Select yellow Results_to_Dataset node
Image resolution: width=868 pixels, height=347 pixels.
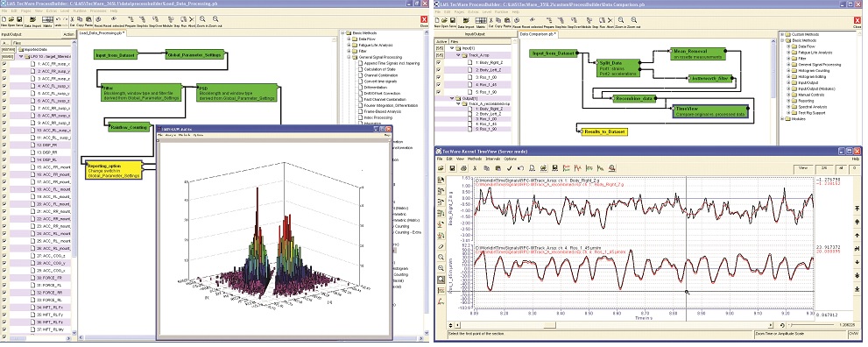[604, 131]
